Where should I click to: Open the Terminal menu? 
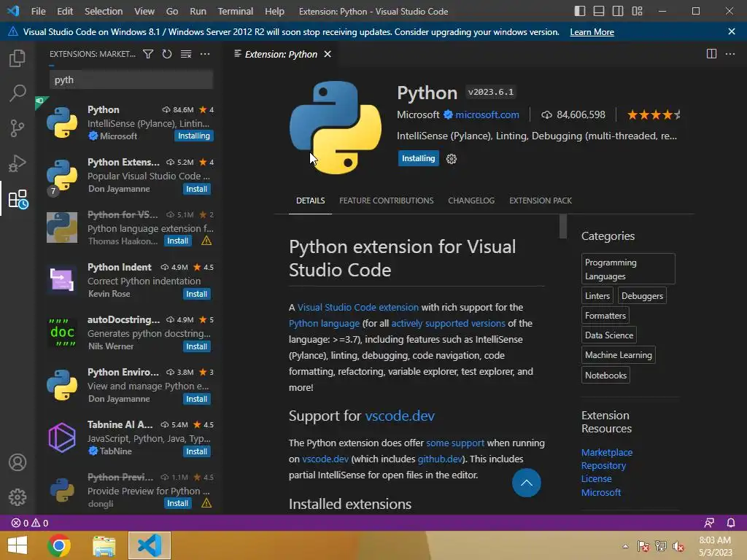[x=236, y=11]
